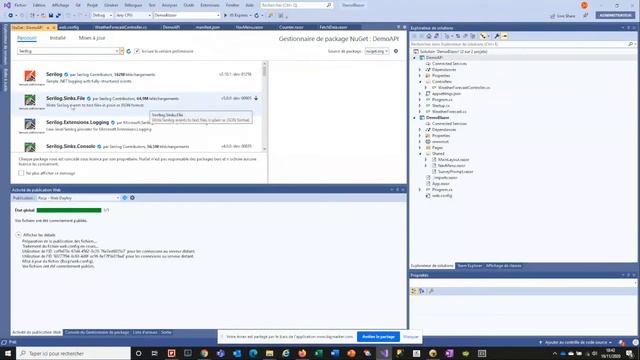Open Windows Start menu
This screenshot has width=640, height=360.
pos(8,353)
